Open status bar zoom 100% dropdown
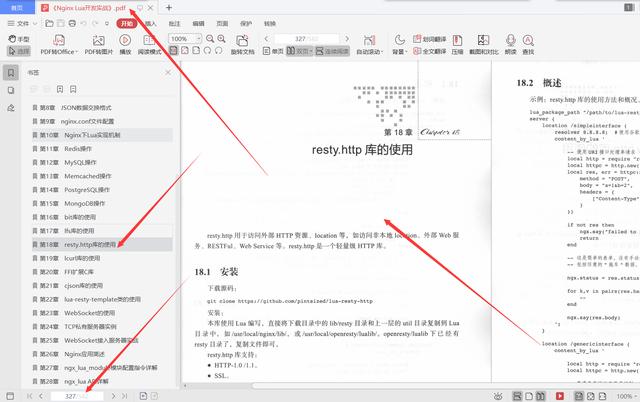The image size is (640, 402). pyautogui.click(x=627, y=396)
